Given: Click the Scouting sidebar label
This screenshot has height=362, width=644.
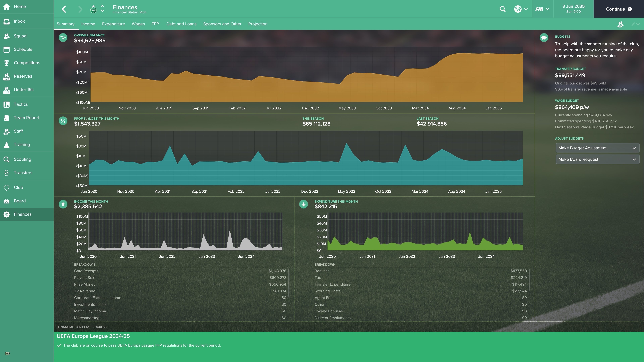Looking at the screenshot, I should point(22,159).
